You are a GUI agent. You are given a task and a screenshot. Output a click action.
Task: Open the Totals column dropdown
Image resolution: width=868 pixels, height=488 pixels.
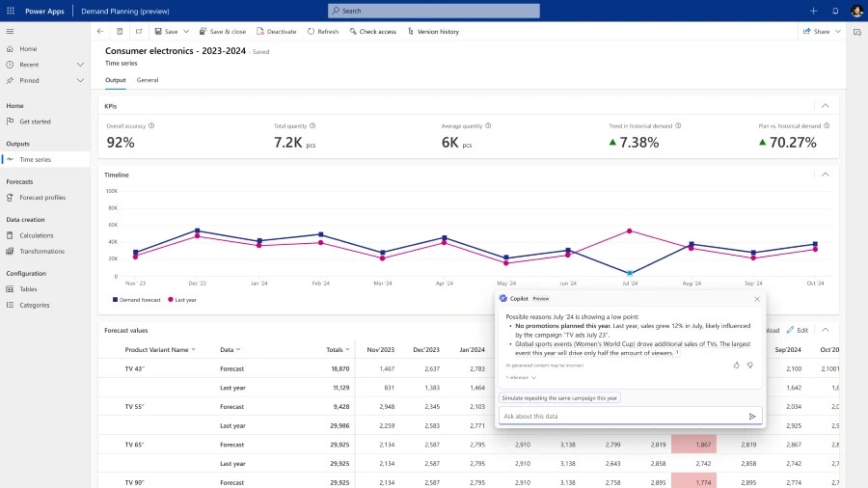tap(338, 350)
